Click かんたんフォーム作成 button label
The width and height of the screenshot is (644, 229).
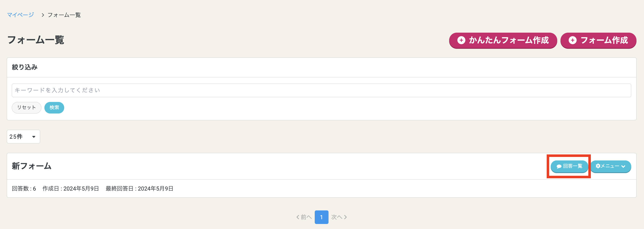point(509,40)
